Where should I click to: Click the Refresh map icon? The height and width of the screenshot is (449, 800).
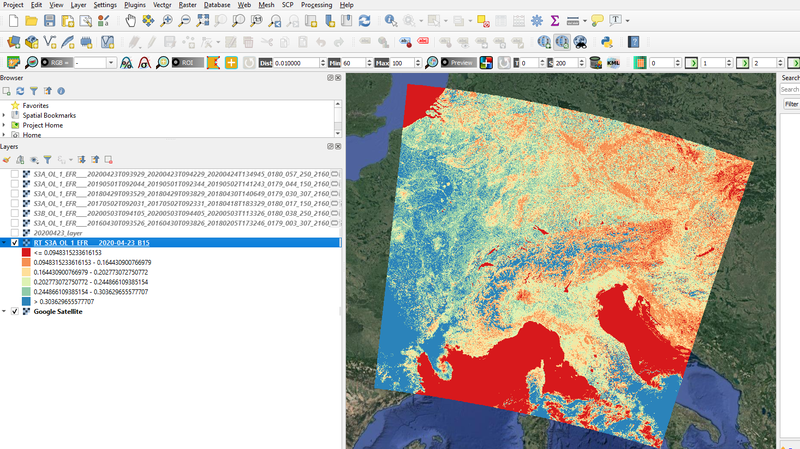363,20
